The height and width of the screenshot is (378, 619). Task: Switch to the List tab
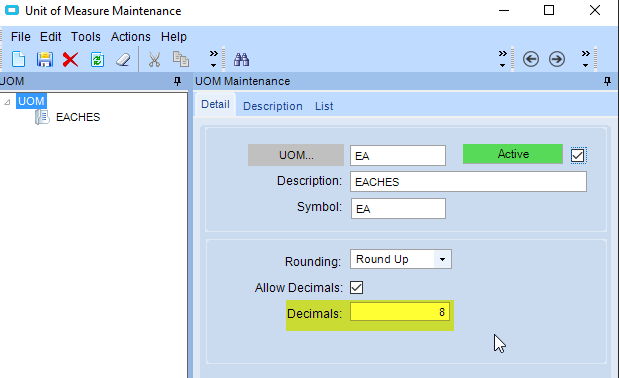click(324, 106)
